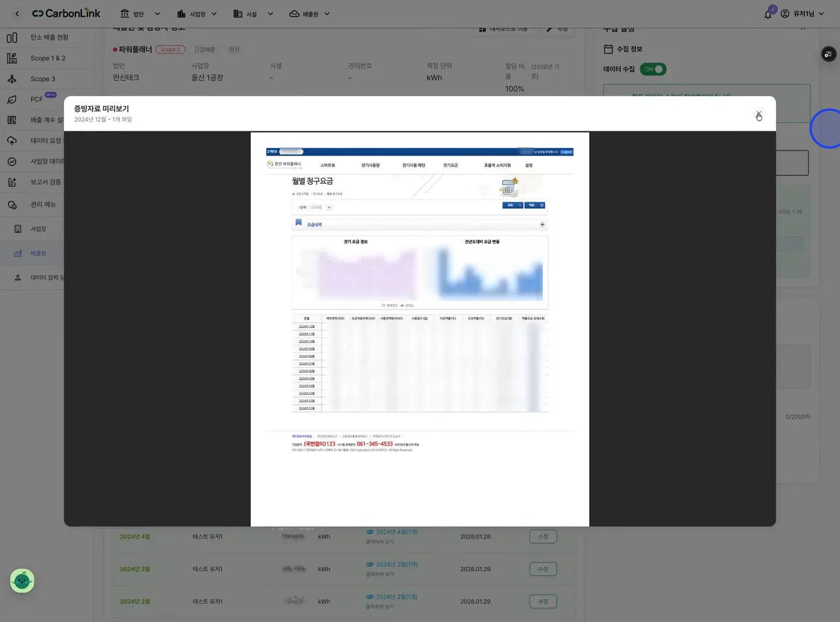The height and width of the screenshot is (622, 840).
Task: Click the previewed bill document page
Action: 419,329
